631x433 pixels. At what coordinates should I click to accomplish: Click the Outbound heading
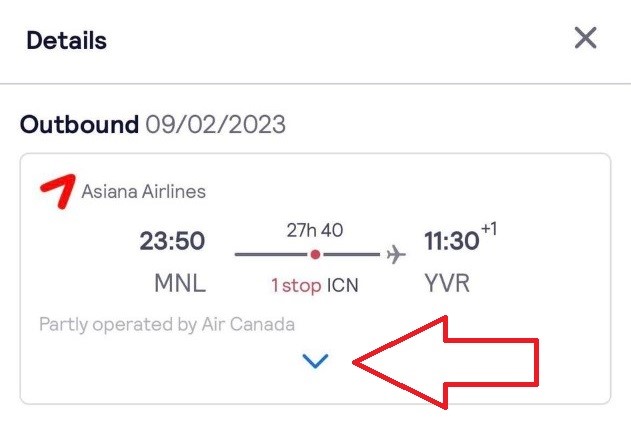(x=79, y=124)
